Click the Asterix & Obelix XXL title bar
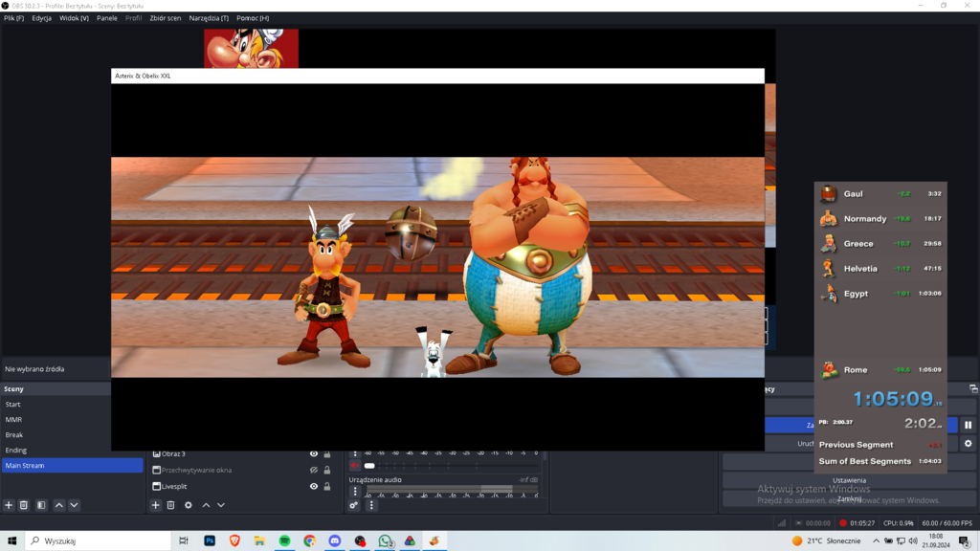This screenshot has height=551, width=980. pos(437,76)
